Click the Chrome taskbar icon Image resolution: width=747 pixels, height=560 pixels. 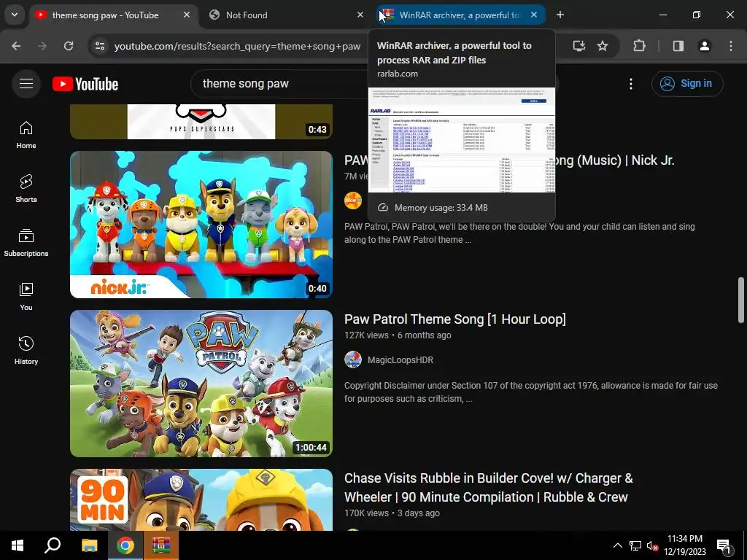125,545
